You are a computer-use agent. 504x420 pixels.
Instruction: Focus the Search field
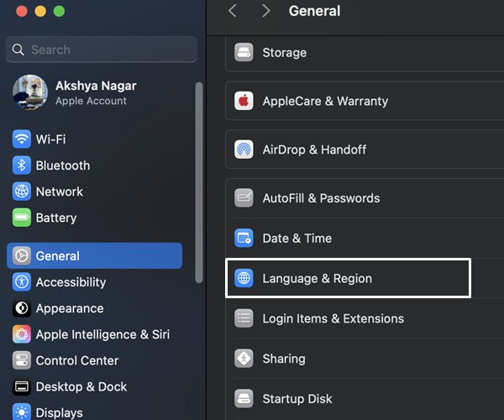[x=102, y=50]
